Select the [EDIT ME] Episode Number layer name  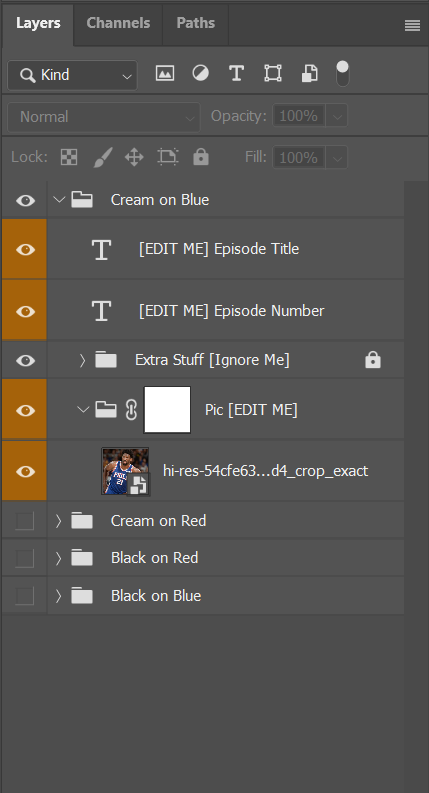coord(232,311)
